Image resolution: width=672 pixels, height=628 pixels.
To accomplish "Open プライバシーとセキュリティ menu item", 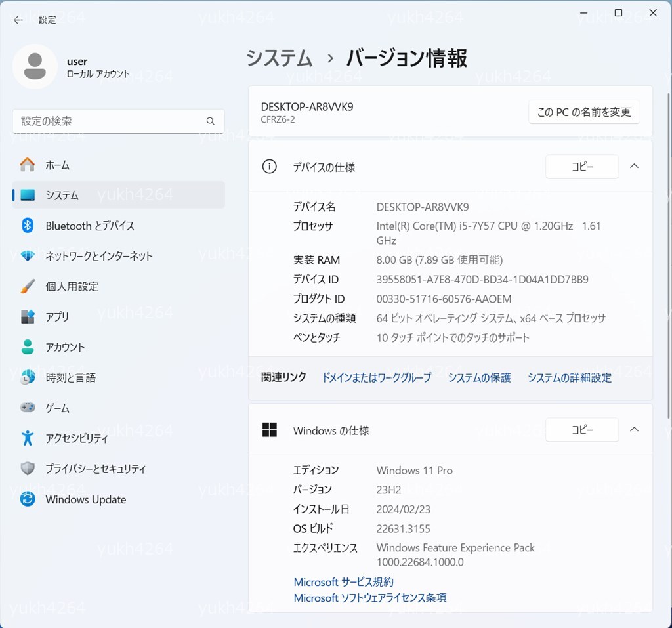I will (x=95, y=469).
